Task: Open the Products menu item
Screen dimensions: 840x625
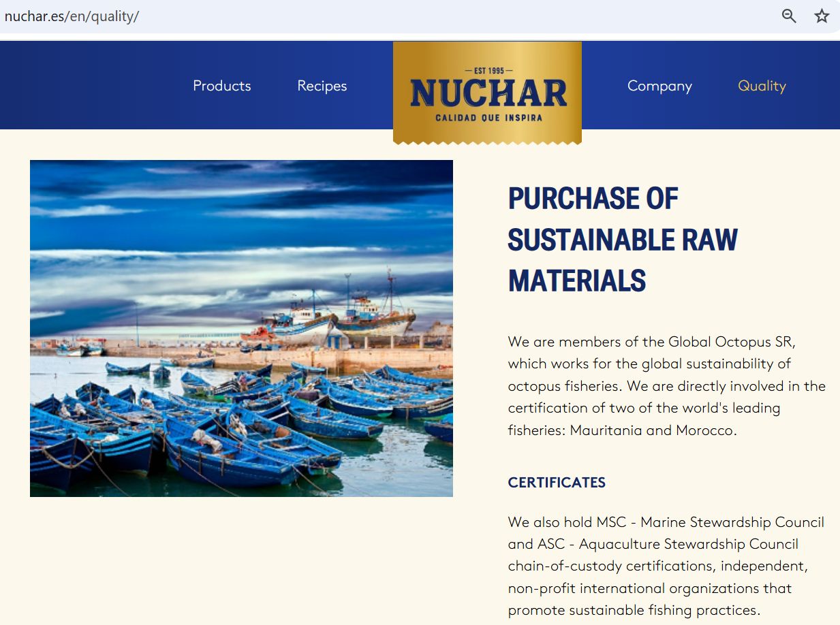Action: [x=222, y=86]
